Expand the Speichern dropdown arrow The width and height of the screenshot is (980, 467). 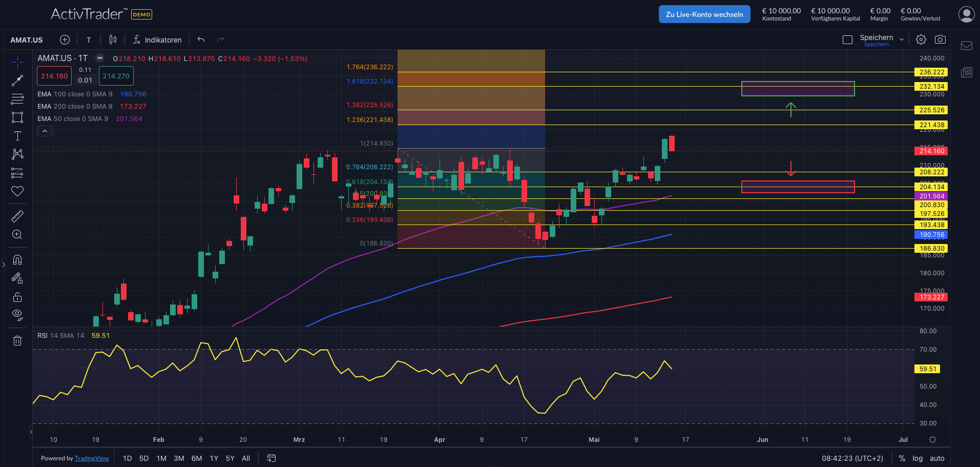[902, 39]
